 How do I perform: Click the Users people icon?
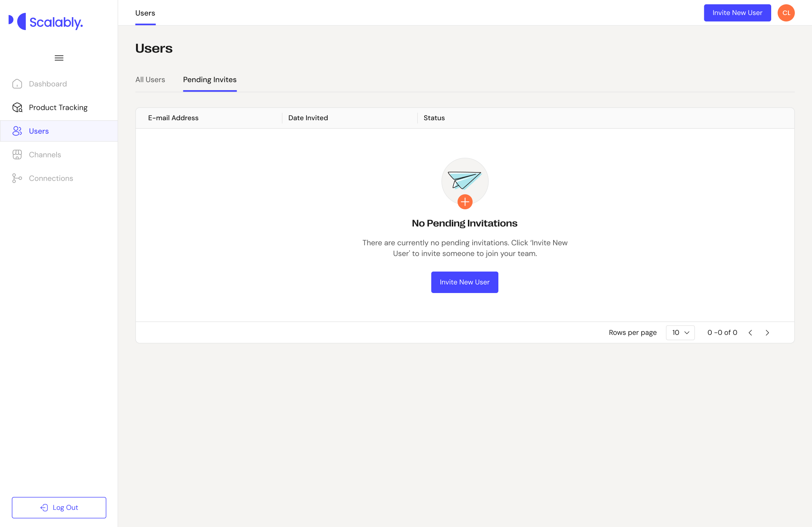click(x=17, y=131)
